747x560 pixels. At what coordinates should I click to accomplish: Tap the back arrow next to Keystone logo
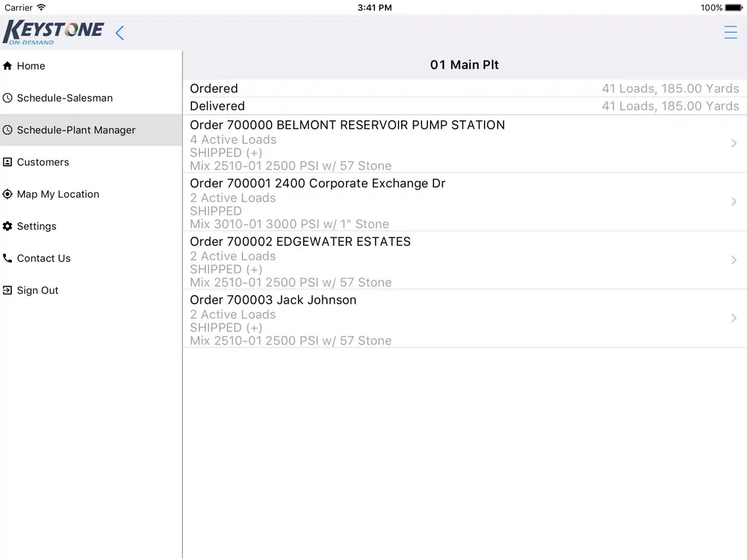pyautogui.click(x=120, y=33)
